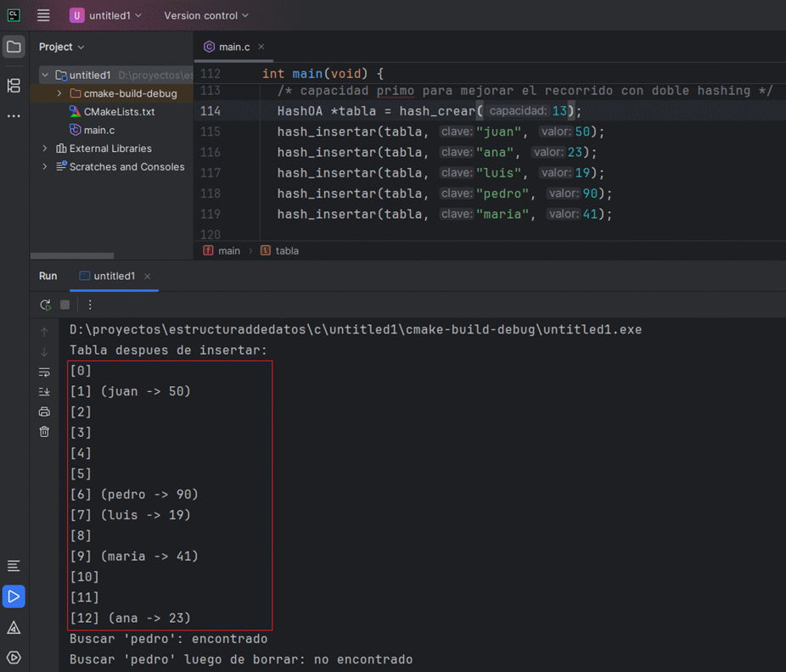Select the untitled1 Run tab
Image resolution: width=786 pixels, height=672 pixels.
pyautogui.click(x=114, y=276)
